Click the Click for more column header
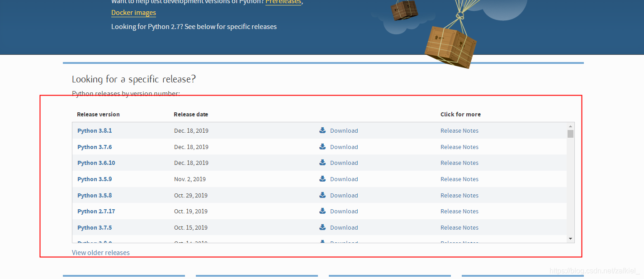The width and height of the screenshot is (644, 279). (460, 114)
